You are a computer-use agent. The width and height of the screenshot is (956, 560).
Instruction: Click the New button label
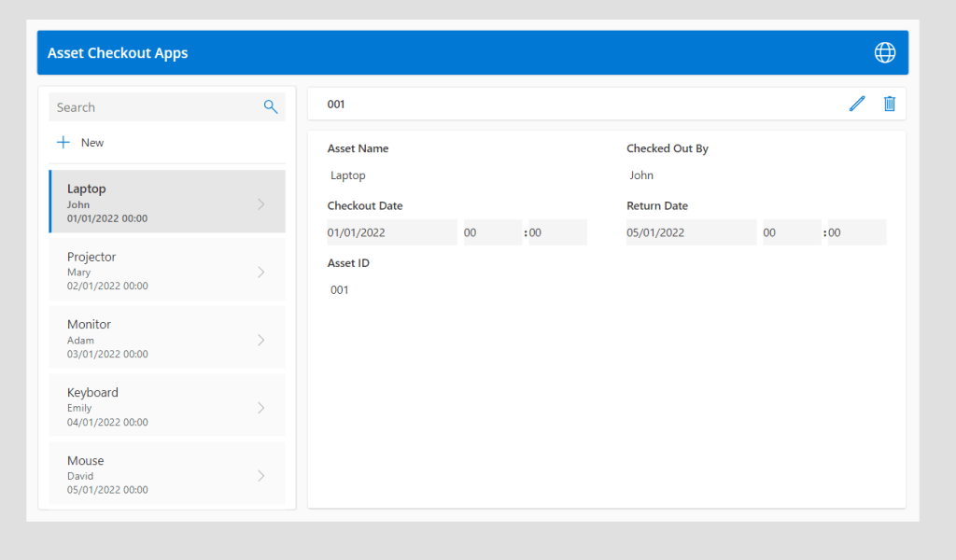click(x=92, y=143)
